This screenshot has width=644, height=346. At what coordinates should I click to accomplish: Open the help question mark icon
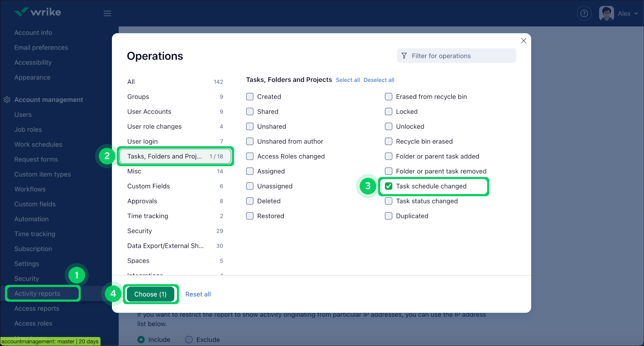584,14
